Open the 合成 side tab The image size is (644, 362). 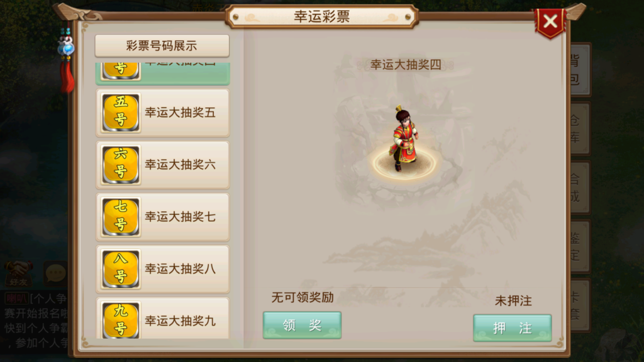coord(579,187)
